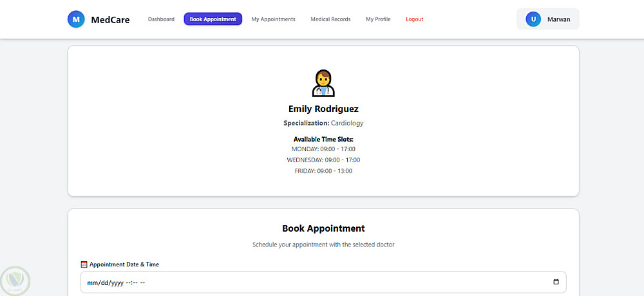The image size is (644, 296).
Task: Click the MedCare logo circle icon
Action: pyautogui.click(x=76, y=19)
